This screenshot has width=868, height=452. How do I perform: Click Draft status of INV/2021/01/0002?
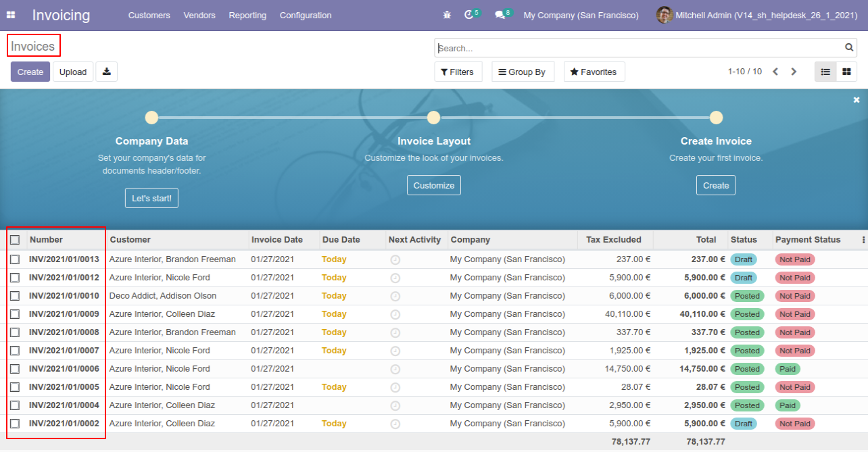[x=744, y=424]
